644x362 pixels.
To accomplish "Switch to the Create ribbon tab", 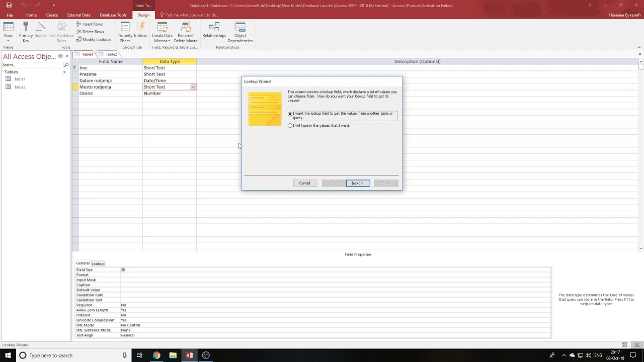I will tap(52, 15).
